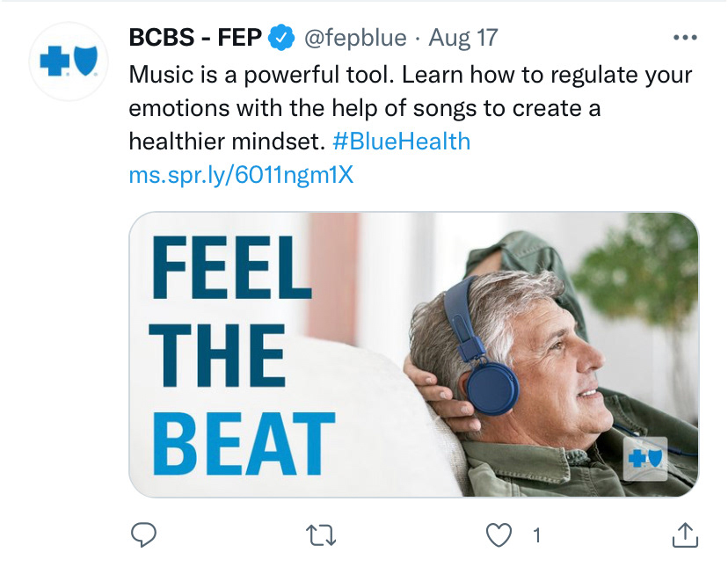Open the BCBS - FEP profile name

point(195,37)
